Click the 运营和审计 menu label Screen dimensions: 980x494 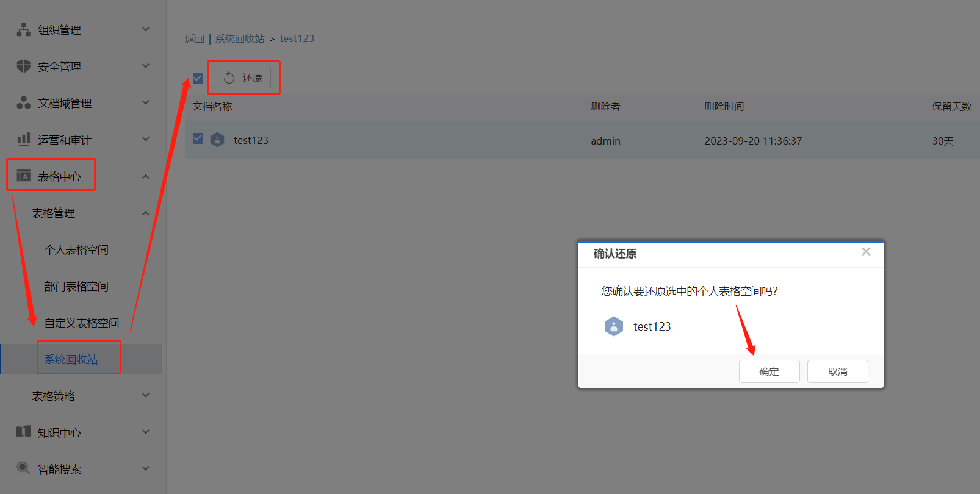click(x=65, y=140)
